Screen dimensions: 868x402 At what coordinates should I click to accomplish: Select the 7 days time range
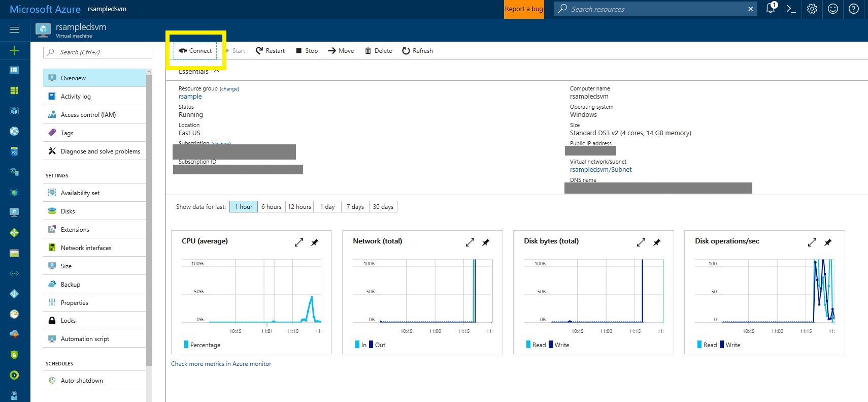355,207
